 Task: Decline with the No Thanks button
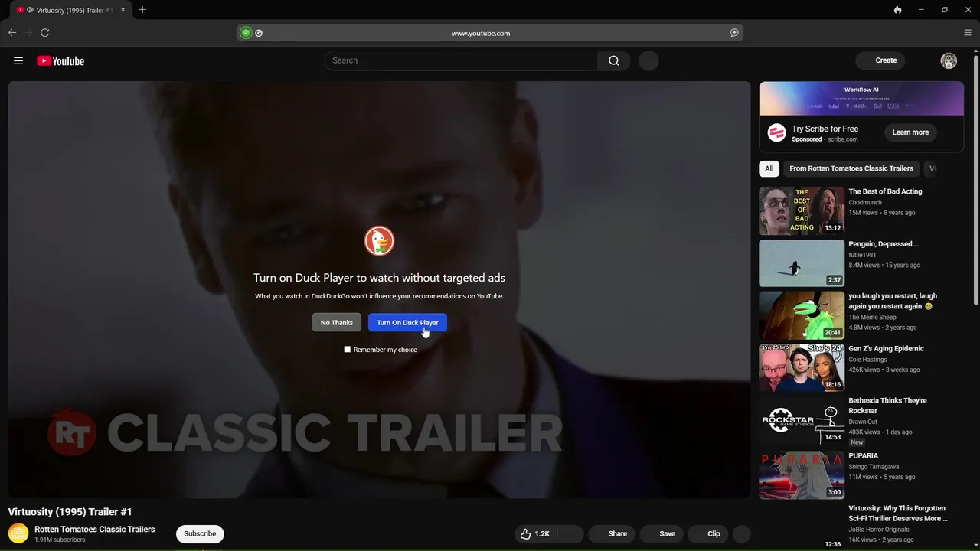337,322
